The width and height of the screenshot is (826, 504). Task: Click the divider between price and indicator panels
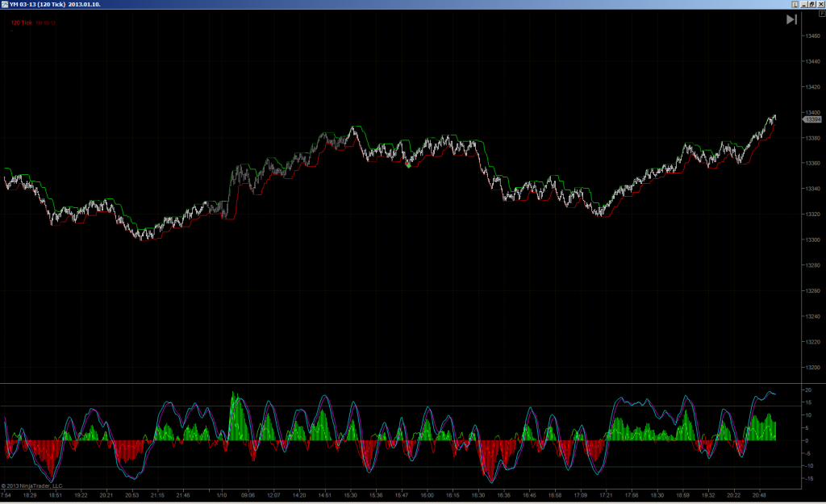(x=400, y=383)
